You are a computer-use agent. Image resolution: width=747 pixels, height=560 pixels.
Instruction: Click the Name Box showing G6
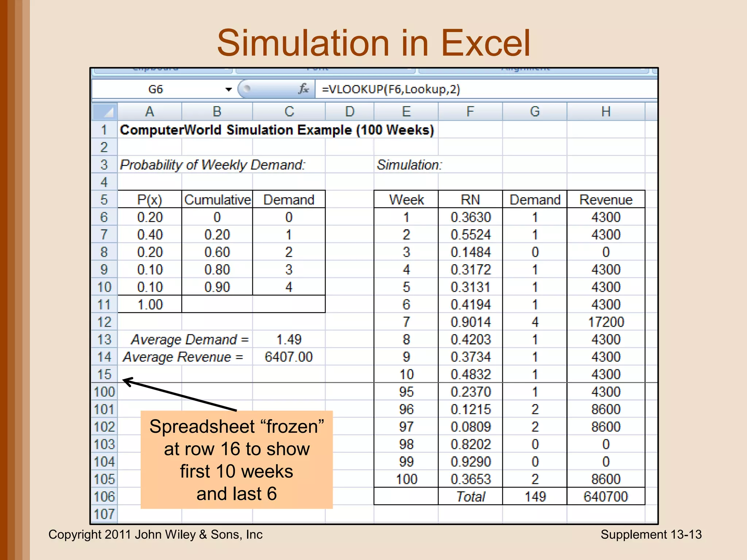point(156,89)
